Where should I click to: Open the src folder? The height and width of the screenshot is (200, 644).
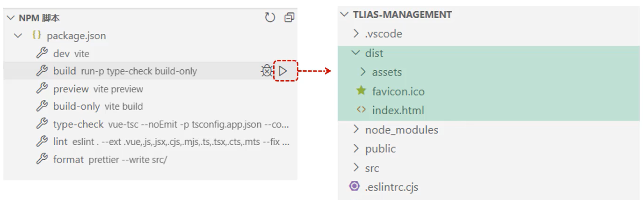point(372,168)
